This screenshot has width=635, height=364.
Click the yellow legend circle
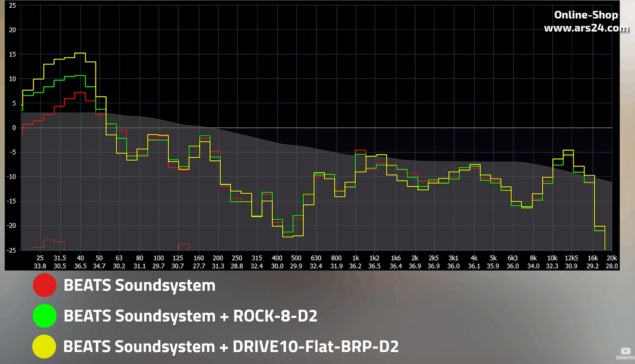(44, 346)
